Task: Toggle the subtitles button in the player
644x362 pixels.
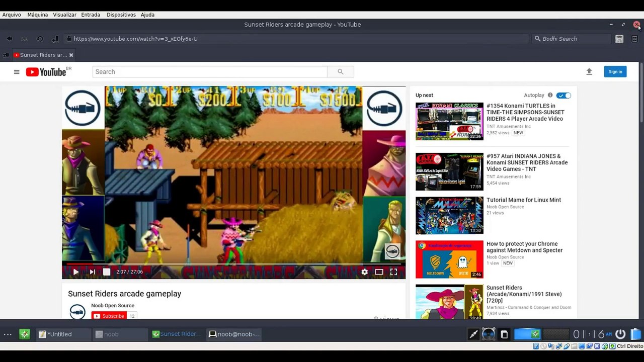Action: pos(107,272)
